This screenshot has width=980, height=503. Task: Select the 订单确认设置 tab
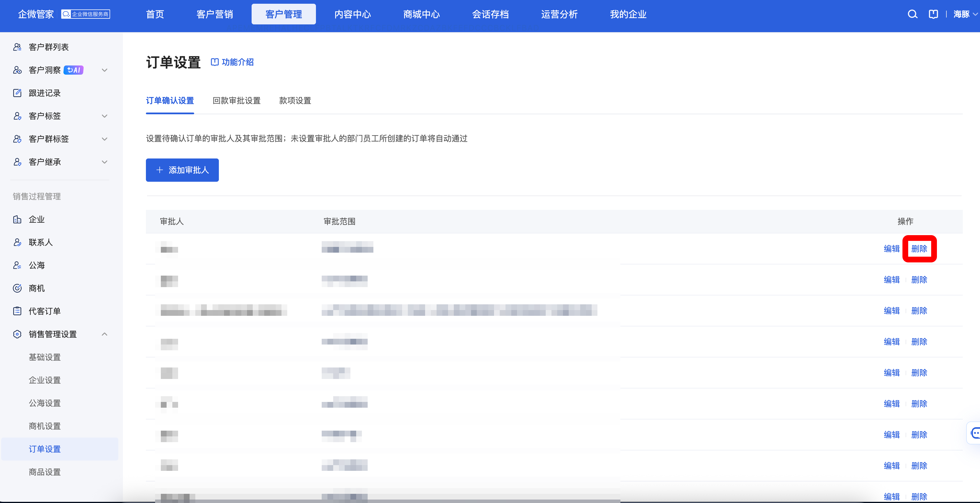tap(170, 101)
